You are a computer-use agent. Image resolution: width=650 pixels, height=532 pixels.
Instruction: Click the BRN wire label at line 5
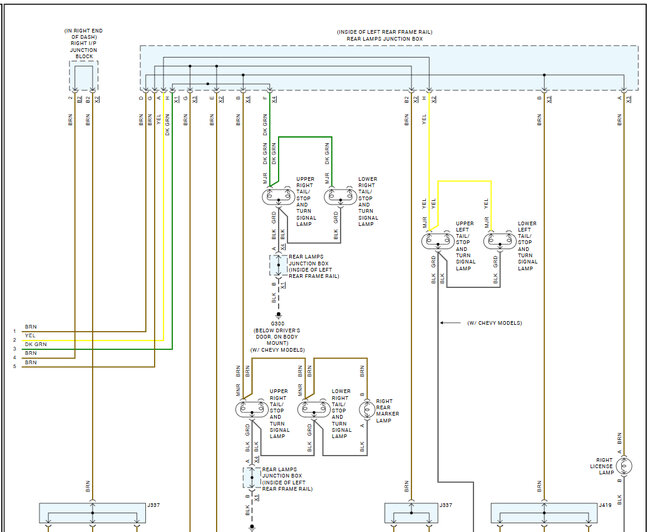pos(30,362)
